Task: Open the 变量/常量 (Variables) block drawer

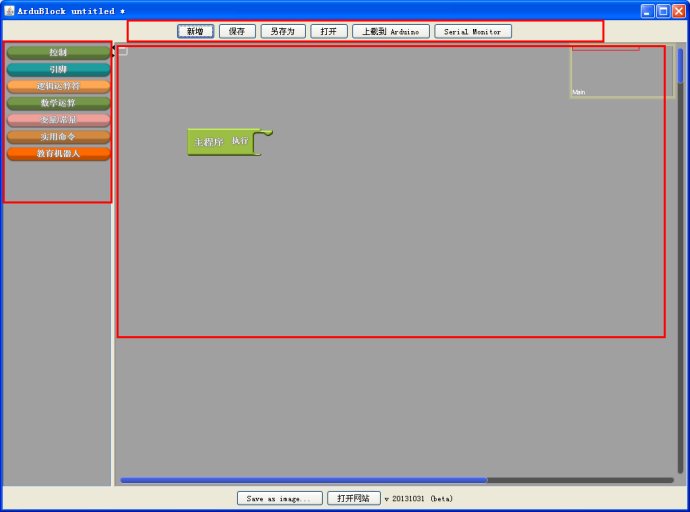Action: (58, 119)
